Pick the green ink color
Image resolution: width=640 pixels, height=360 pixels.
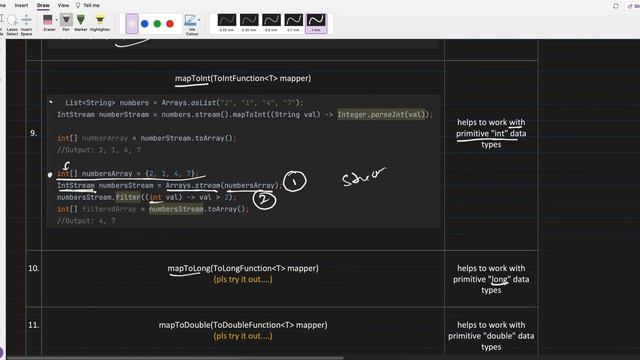coord(157,24)
